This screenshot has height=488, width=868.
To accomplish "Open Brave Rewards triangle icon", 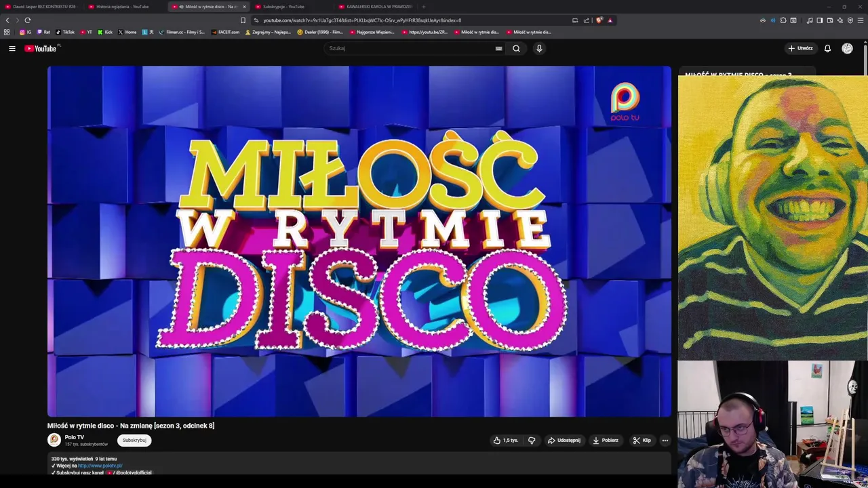I will pos(610,20).
